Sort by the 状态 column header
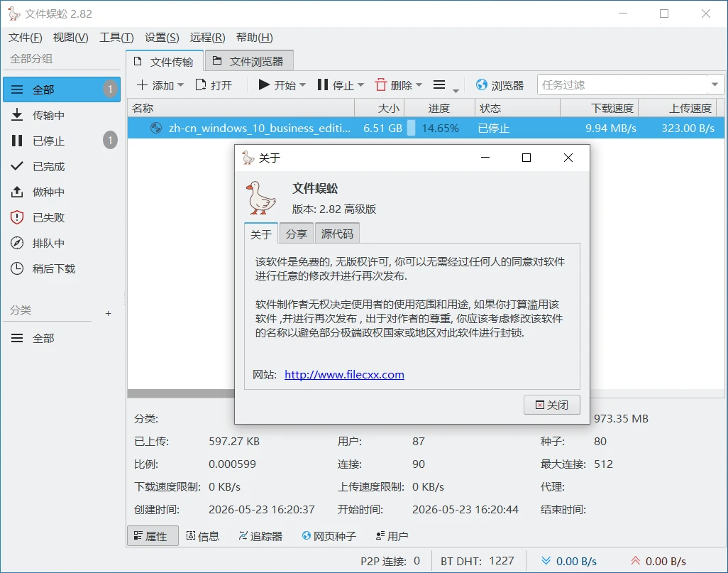The height and width of the screenshot is (573, 728). pyautogui.click(x=518, y=108)
